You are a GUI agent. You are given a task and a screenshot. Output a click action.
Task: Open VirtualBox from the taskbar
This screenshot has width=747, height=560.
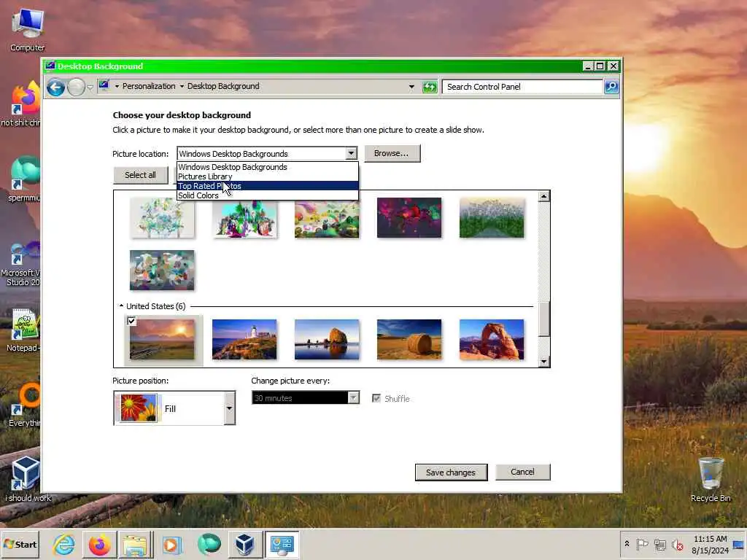click(x=245, y=545)
